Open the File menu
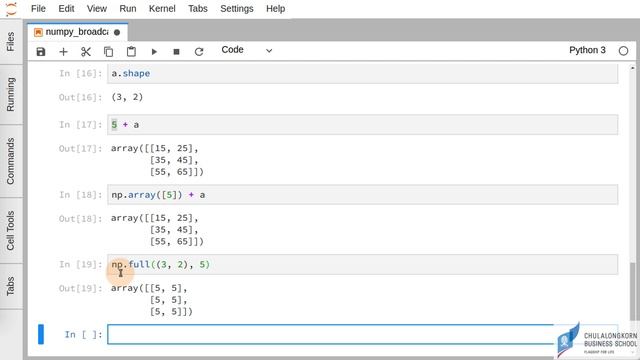Viewport: 640px width, 360px height. point(38,9)
